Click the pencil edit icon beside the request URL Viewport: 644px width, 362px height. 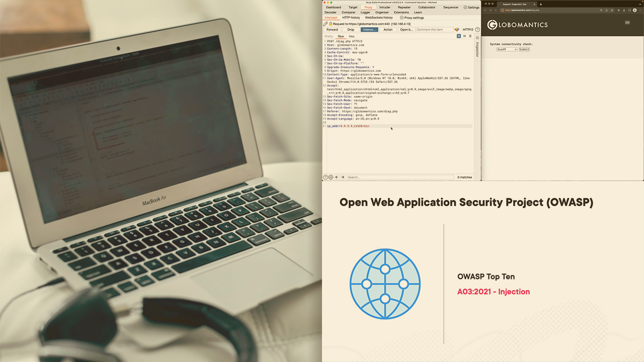326,24
